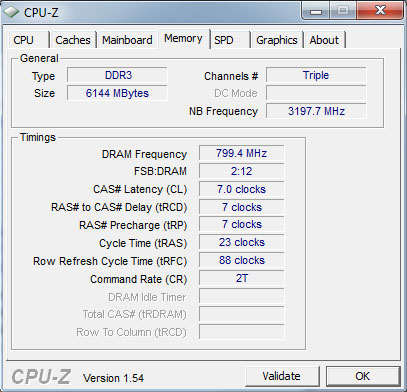Click the Size label in General
This screenshot has height=392, width=407.
point(44,93)
